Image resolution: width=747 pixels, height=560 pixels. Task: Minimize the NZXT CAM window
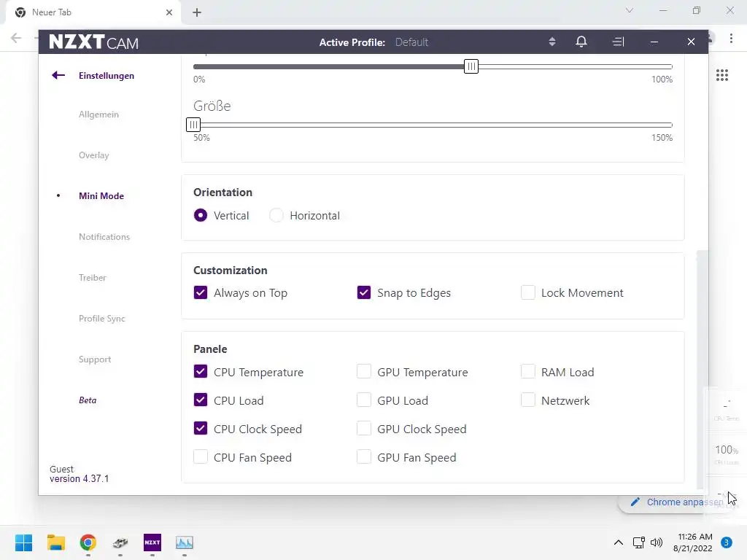point(654,42)
